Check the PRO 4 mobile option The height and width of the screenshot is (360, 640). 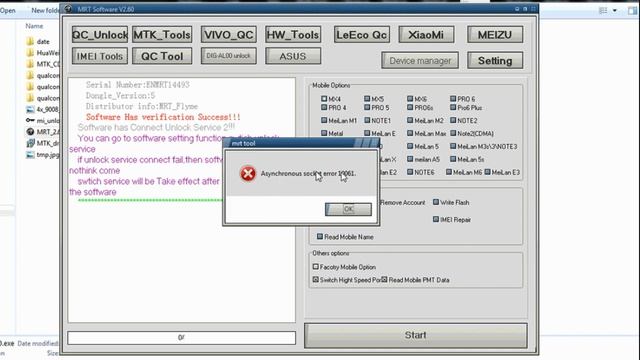pyautogui.click(x=324, y=108)
